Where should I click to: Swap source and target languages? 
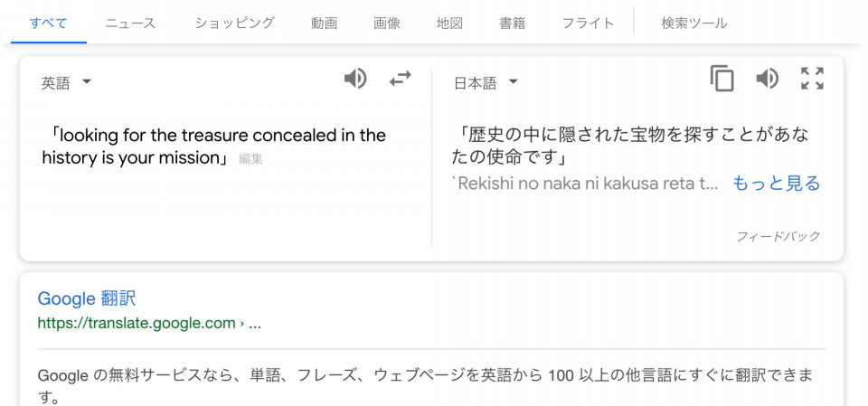(x=401, y=79)
